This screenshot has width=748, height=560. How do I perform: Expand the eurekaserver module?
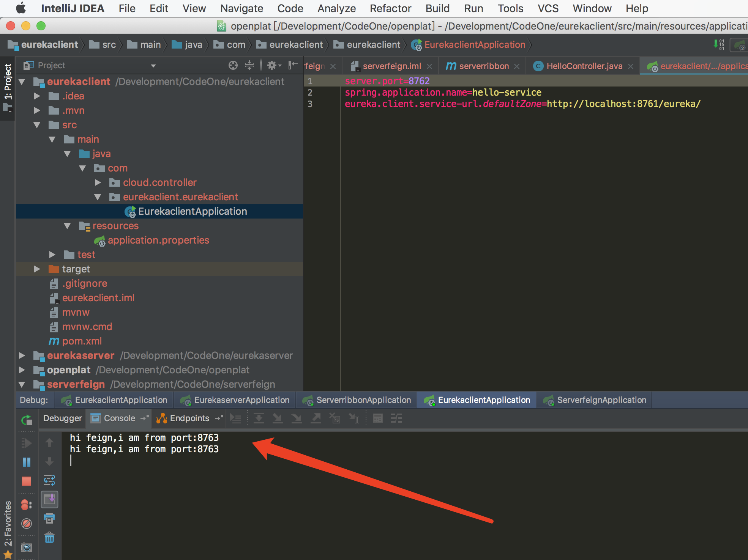[x=22, y=356]
